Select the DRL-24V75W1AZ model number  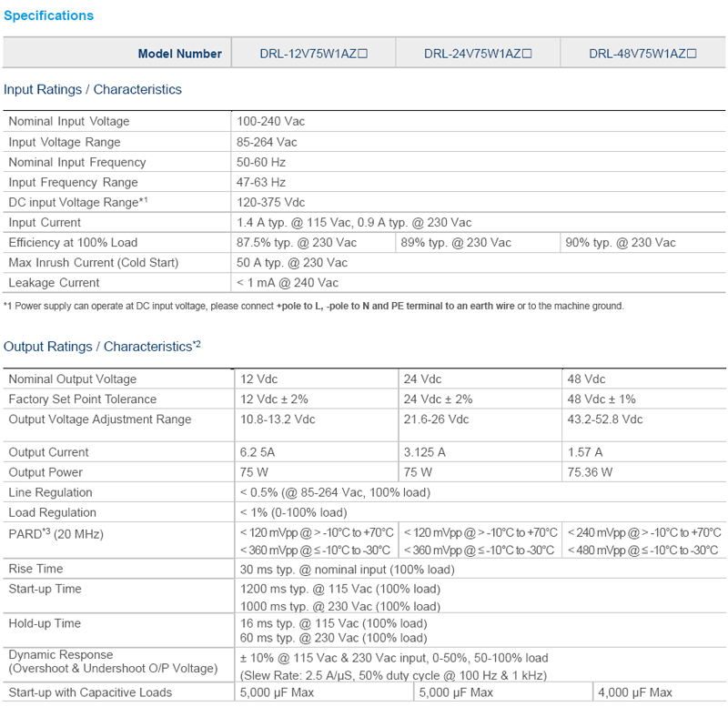(478, 54)
